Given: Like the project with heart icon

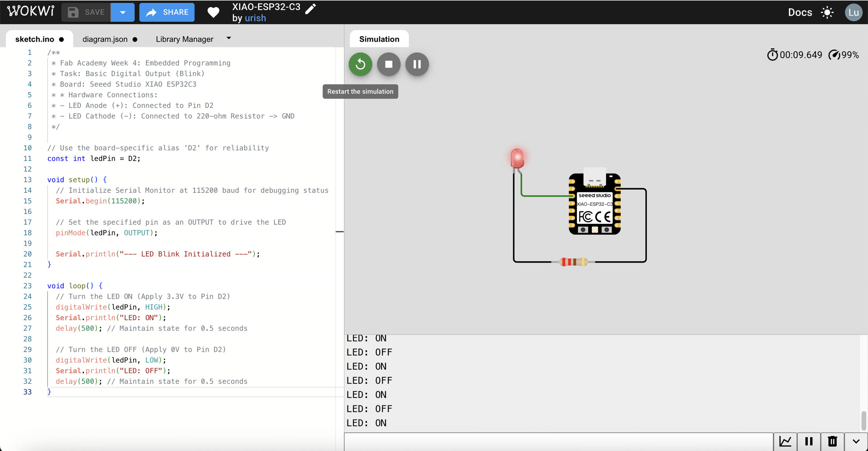Looking at the screenshot, I should [213, 12].
